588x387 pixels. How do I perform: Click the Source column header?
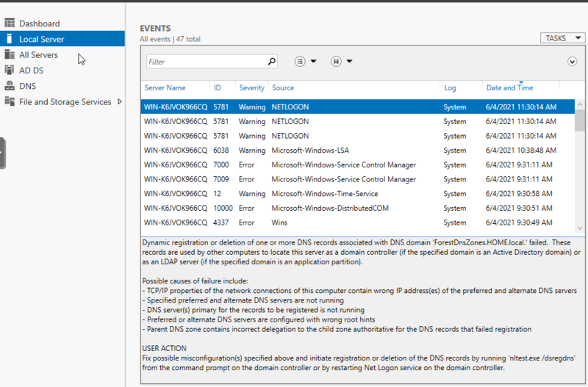pos(283,88)
